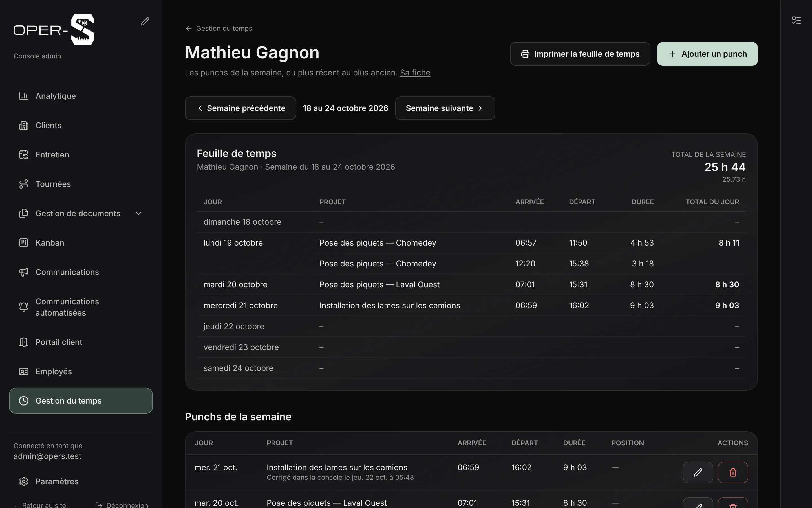Image resolution: width=812 pixels, height=508 pixels.
Task: Select the weekly total 25 h 44
Action: point(725,167)
